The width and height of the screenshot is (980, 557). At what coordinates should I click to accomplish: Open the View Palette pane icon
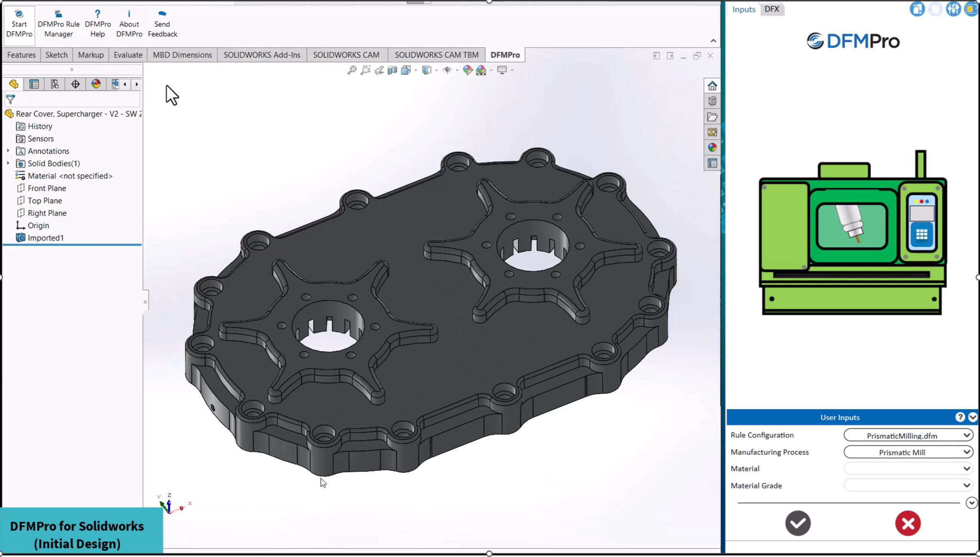click(712, 132)
